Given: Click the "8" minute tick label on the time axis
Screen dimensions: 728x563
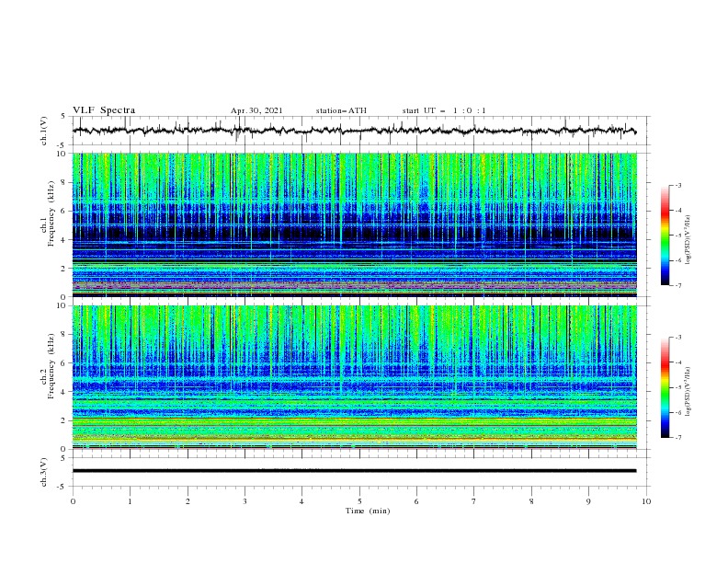Looking at the screenshot, I should pyautogui.click(x=531, y=501).
